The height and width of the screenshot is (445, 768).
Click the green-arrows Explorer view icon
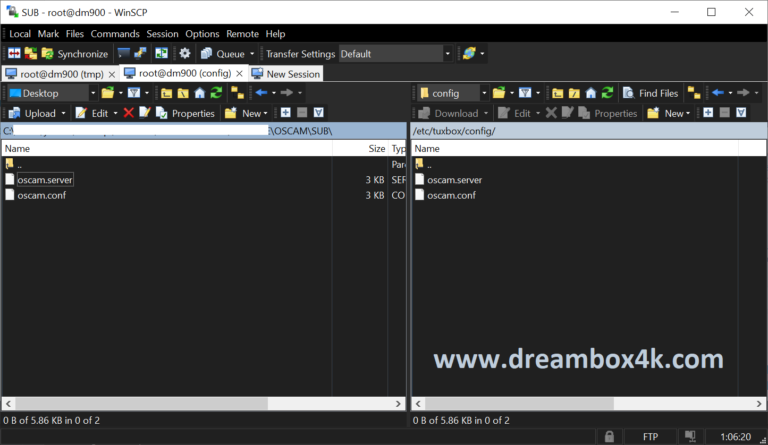pyautogui.click(x=161, y=53)
